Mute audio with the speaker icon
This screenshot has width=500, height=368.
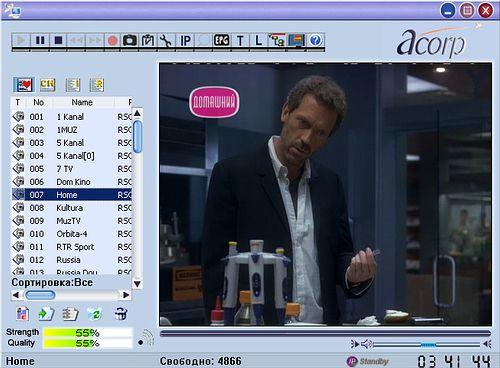[x=367, y=344]
